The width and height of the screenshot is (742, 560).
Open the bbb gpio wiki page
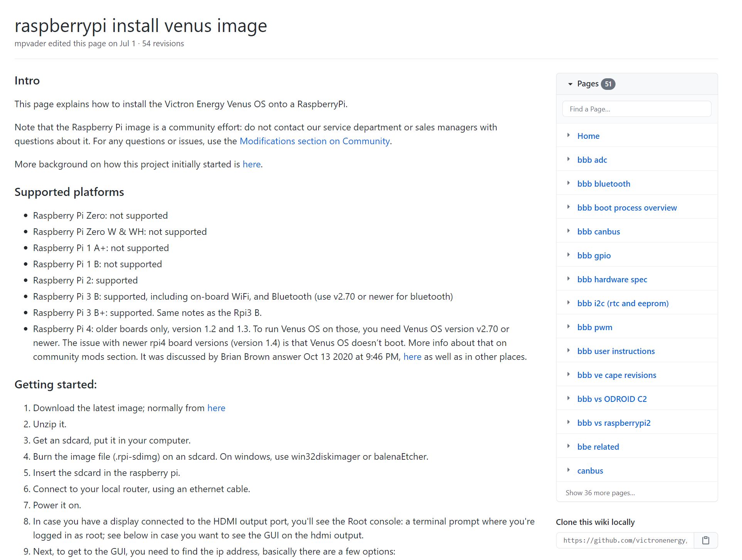click(594, 255)
